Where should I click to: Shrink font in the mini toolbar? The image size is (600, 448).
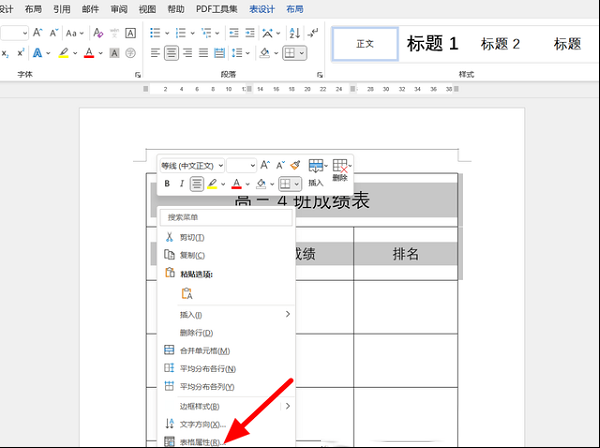(x=280, y=165)
